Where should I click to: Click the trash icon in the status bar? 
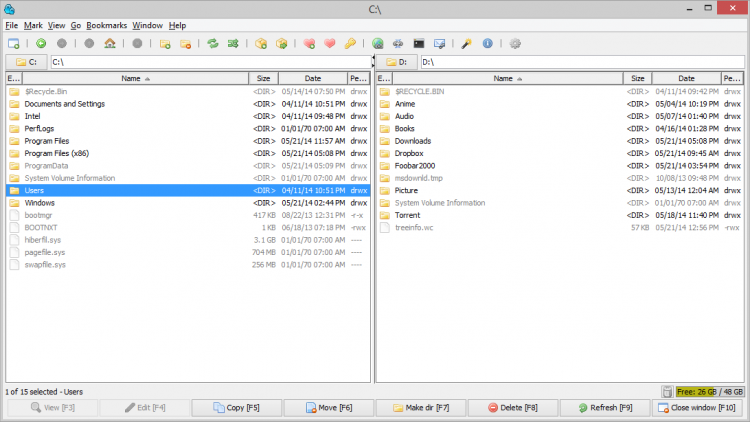[667, 392]
